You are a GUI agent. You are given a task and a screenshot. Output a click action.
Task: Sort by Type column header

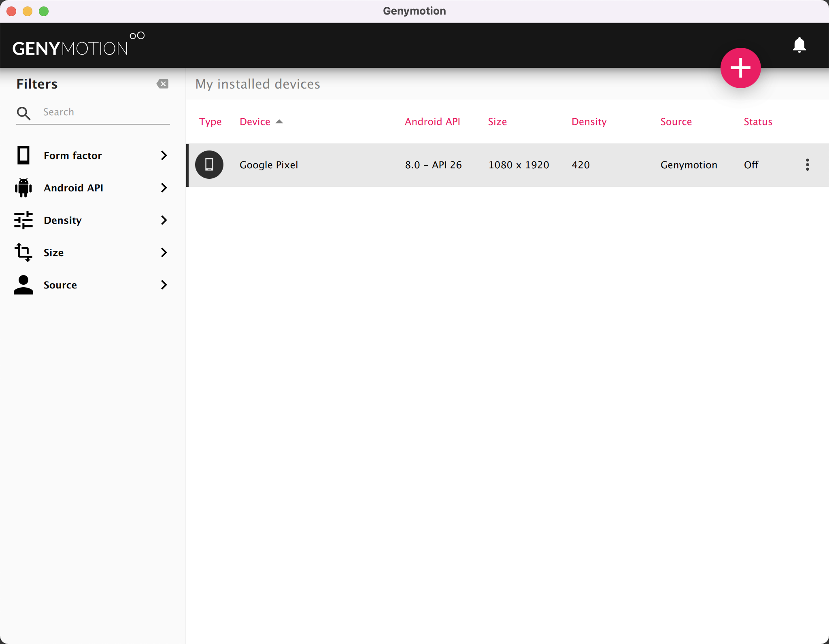[x=210, y=122]
